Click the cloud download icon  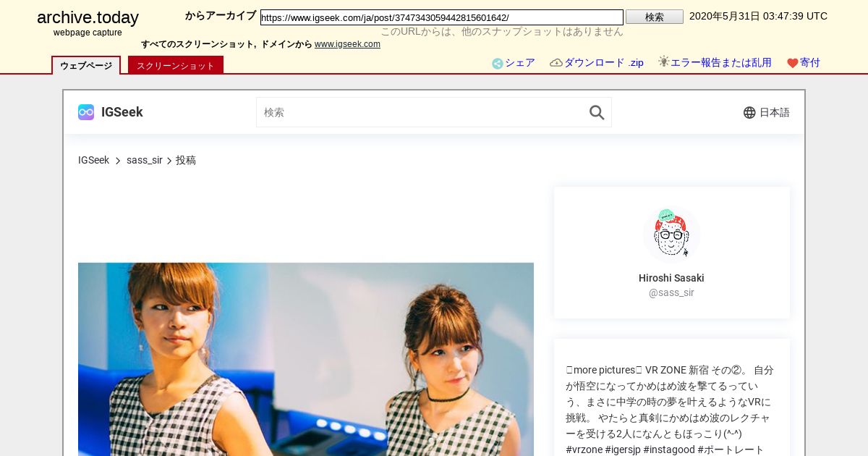556,63
